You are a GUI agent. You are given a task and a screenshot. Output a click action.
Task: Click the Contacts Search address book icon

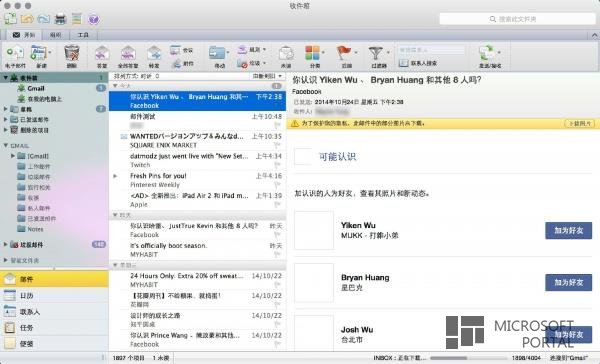[404, 63]
